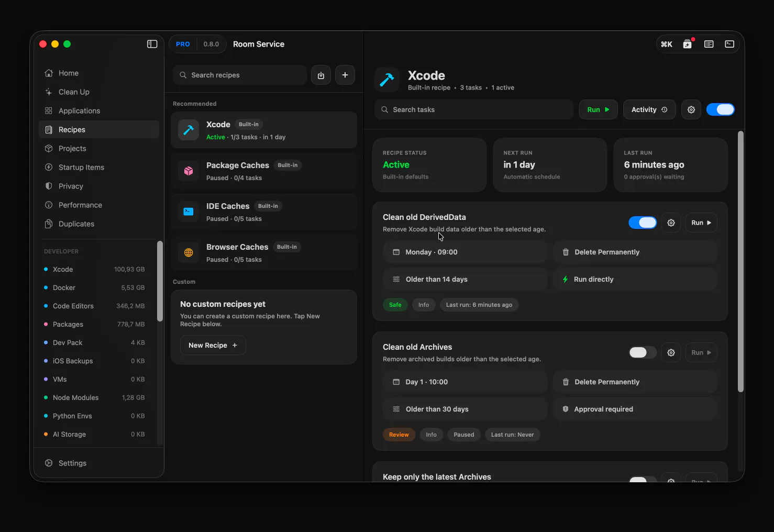The width and height of the screenshot is (774, 532).
Task: Add a recipe with the plus icon
Action: click(x=345, y=75)
